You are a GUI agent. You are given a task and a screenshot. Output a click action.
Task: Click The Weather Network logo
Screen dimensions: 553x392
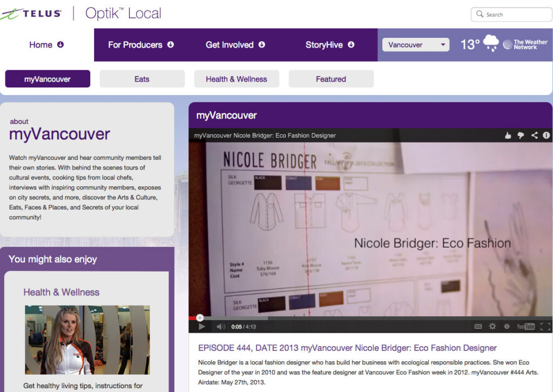(x=525, y=44)
